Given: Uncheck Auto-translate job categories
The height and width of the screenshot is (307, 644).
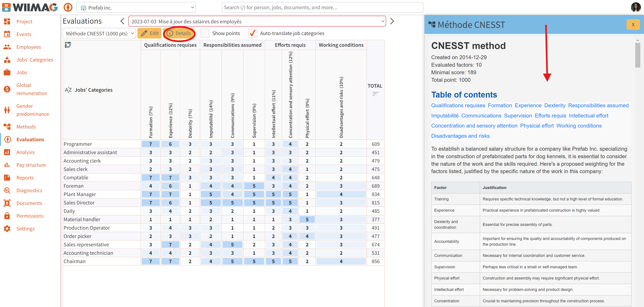Looking at the screenshot, I should (253, 33).
